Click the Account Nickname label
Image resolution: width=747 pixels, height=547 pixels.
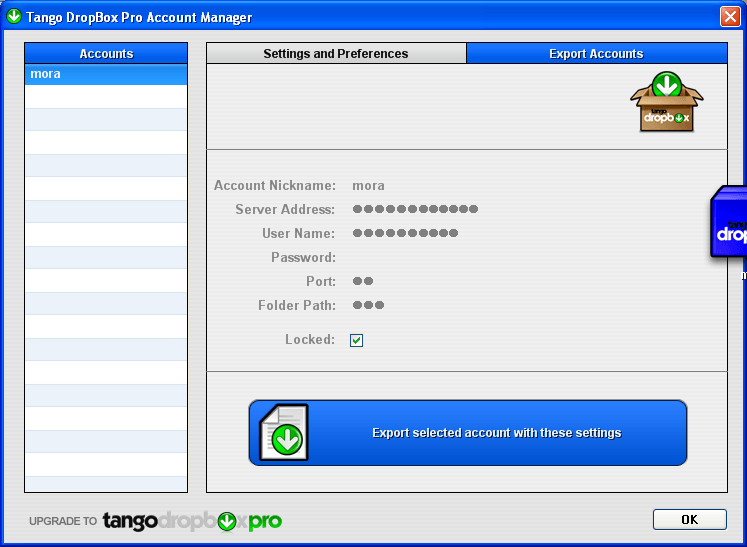[275, 185]
